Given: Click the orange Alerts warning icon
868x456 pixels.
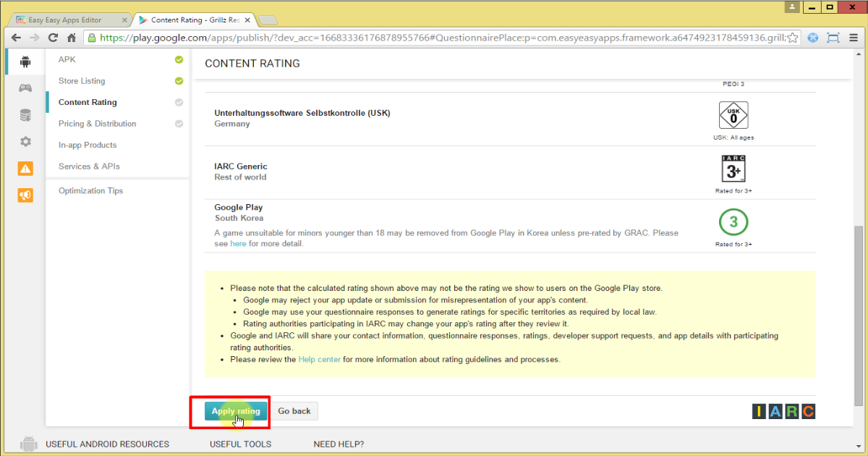Looking at the screenshot, I should [x=24, y=169].
